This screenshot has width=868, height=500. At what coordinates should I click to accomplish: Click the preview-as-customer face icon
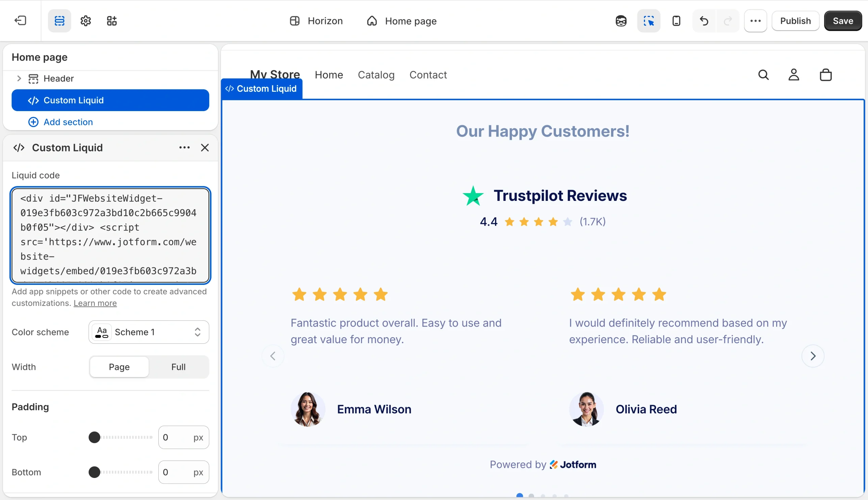click(x=621, y=21)
